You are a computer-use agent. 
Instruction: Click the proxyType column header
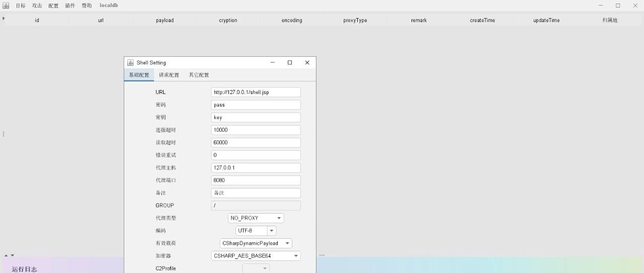(x=355, y=20)
